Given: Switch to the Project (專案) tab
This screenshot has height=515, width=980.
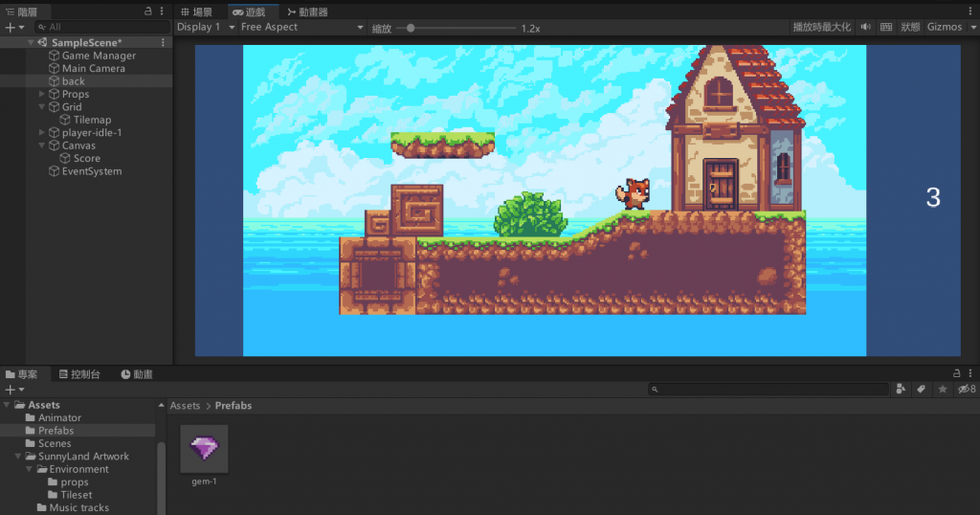Looking at the screenshot, I should tap(22, 374).
